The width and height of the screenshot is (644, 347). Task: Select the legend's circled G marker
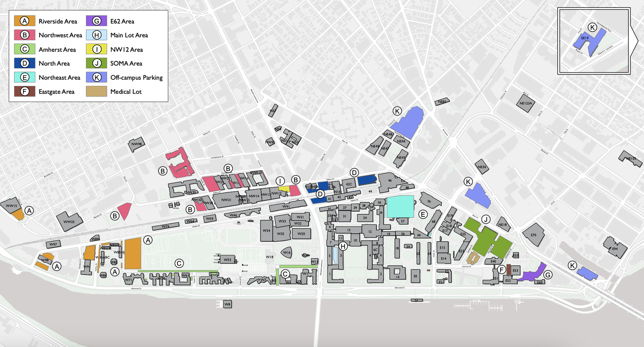click(x=97, y=21)
